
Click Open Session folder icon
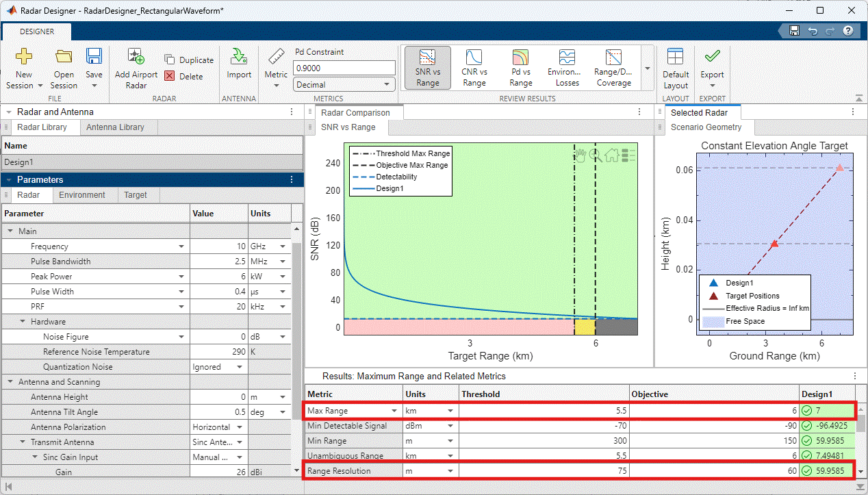coord(64,58)
